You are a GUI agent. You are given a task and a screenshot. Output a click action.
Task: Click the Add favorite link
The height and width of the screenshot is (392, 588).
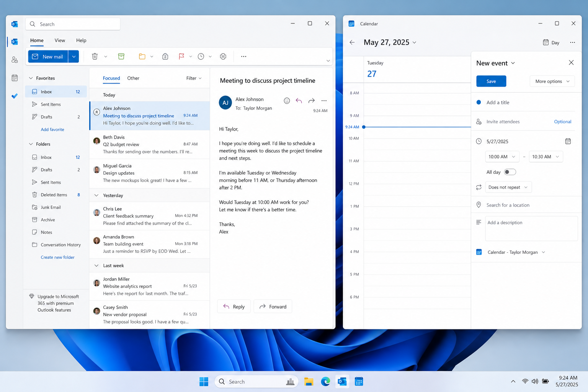(x=52, y=129)
